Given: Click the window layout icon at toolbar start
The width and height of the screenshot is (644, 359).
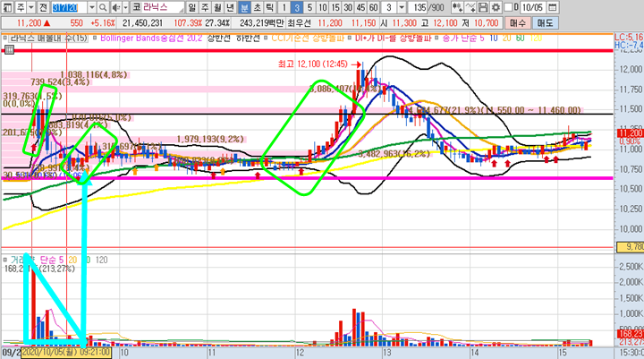Looking at the screenshot, I should pyautogui.click(x=7, y=7).
